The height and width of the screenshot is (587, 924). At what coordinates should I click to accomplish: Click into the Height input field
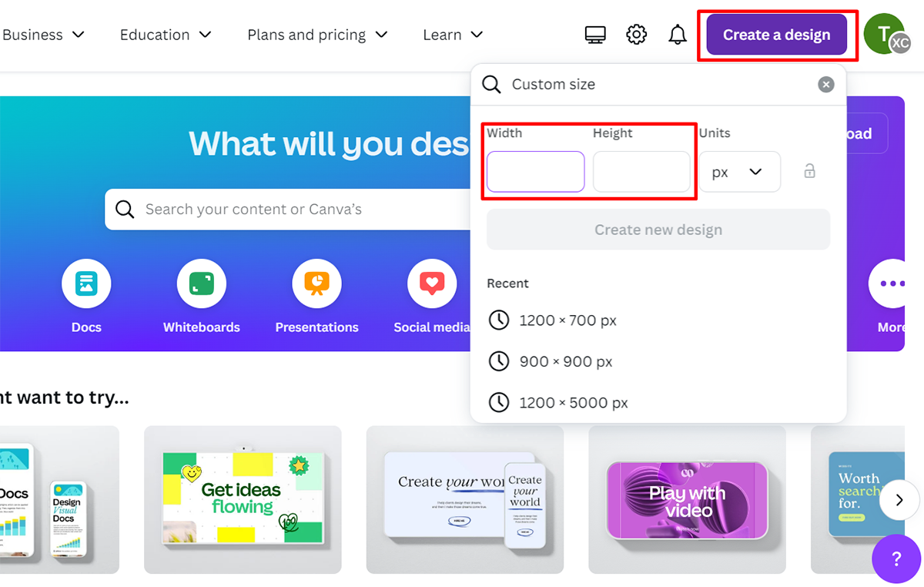tap(641, 172)
